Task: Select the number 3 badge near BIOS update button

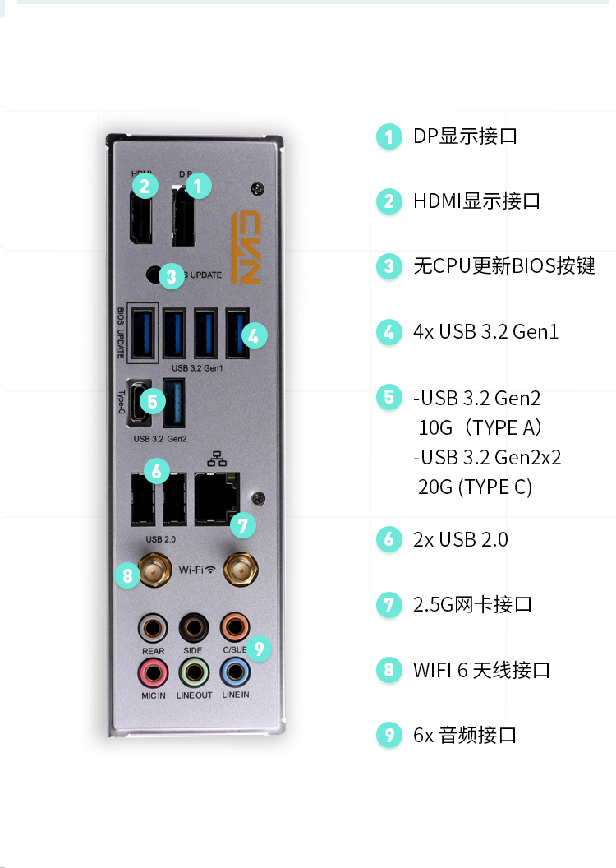Action: click(171, 275)
